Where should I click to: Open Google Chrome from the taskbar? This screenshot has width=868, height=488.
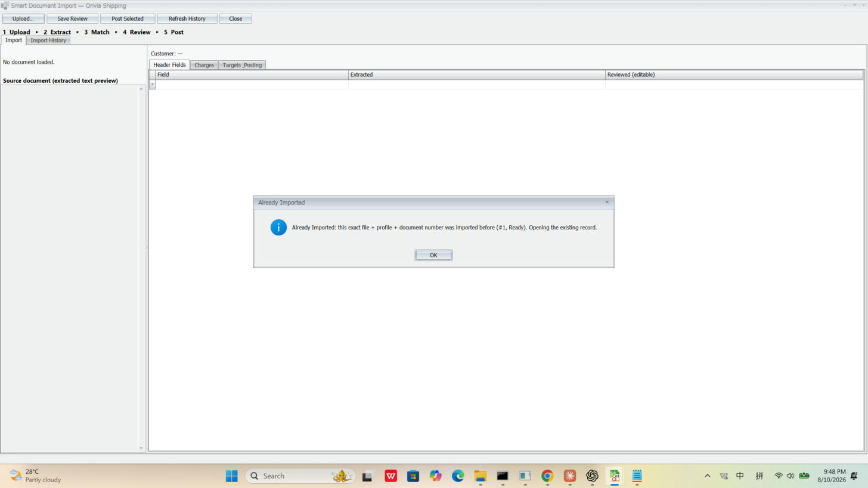pos(547,475)
